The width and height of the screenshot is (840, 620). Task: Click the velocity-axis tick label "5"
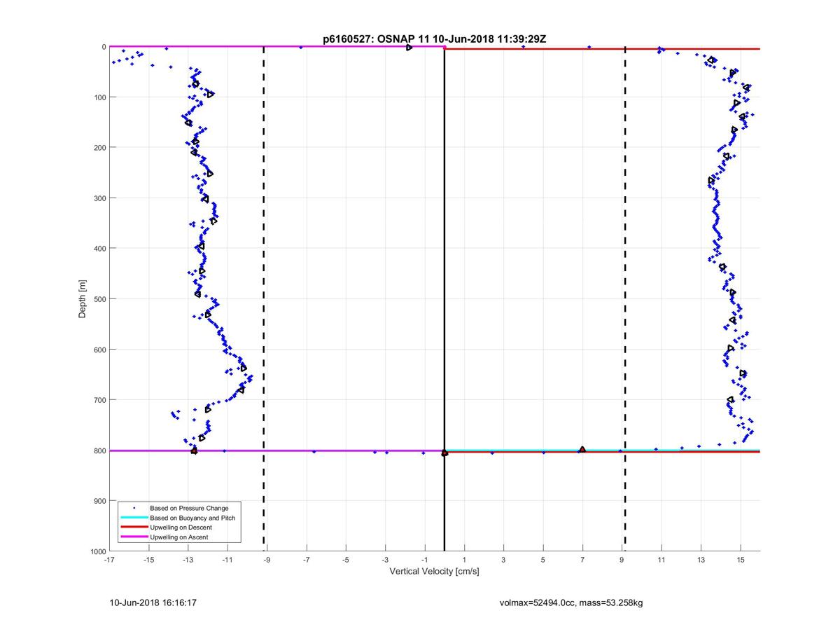click(x=542, y=560)
